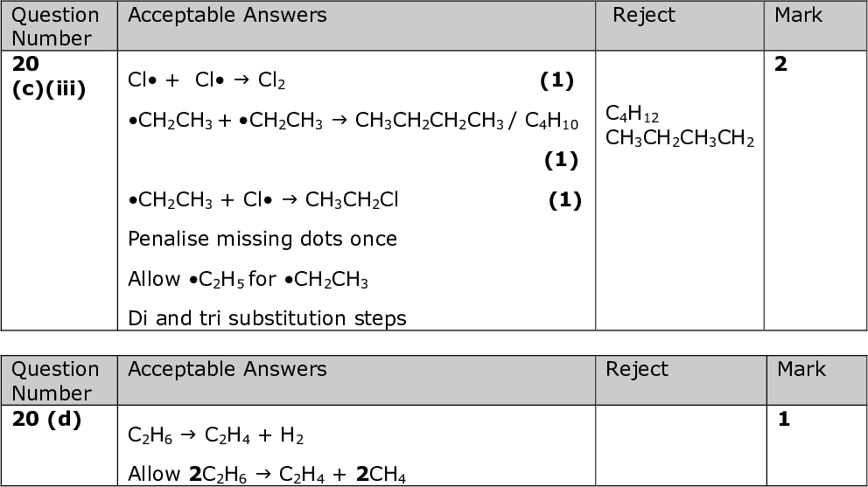Click the top table's 'Reject' header
The width and height of the screenshot is (868, 487).
pos(643,15)
